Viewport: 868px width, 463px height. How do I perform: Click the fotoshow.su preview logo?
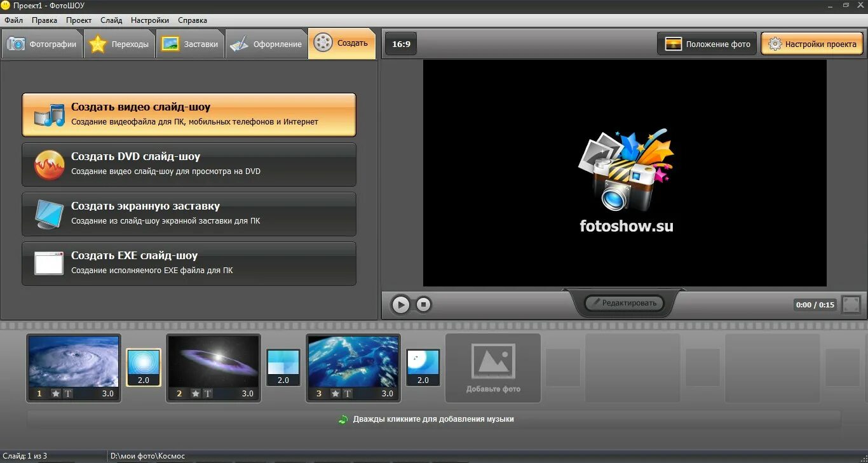click(626, 181)
